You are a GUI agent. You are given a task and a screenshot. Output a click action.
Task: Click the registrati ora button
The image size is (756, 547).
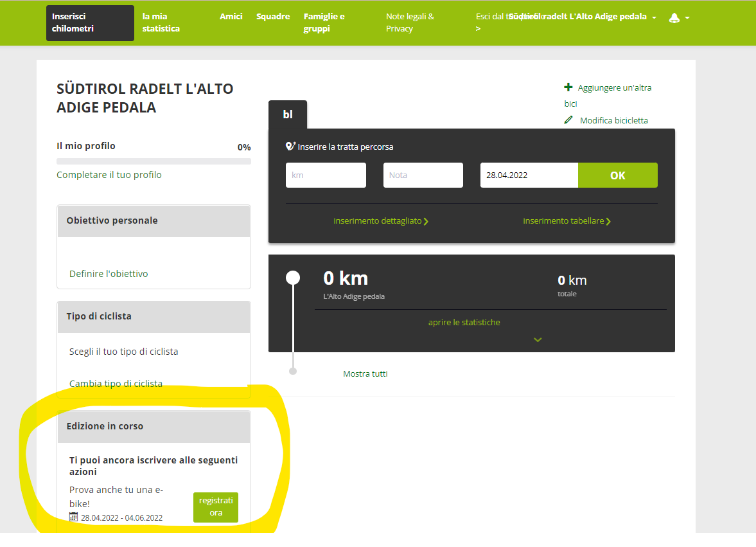coord(216,507)
